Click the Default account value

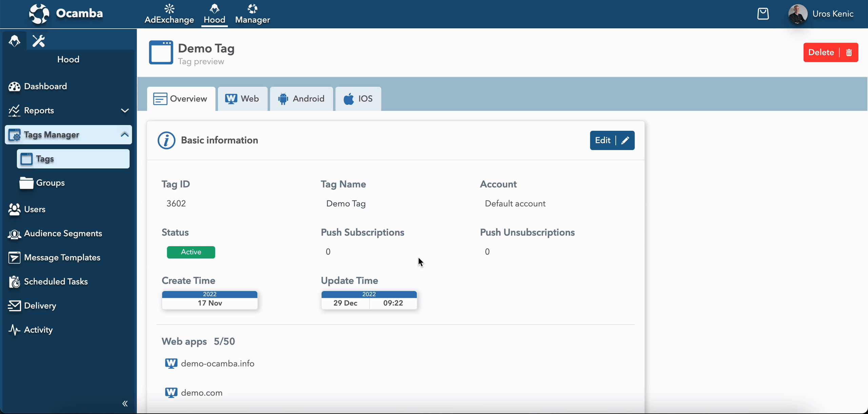coord(515,204)
